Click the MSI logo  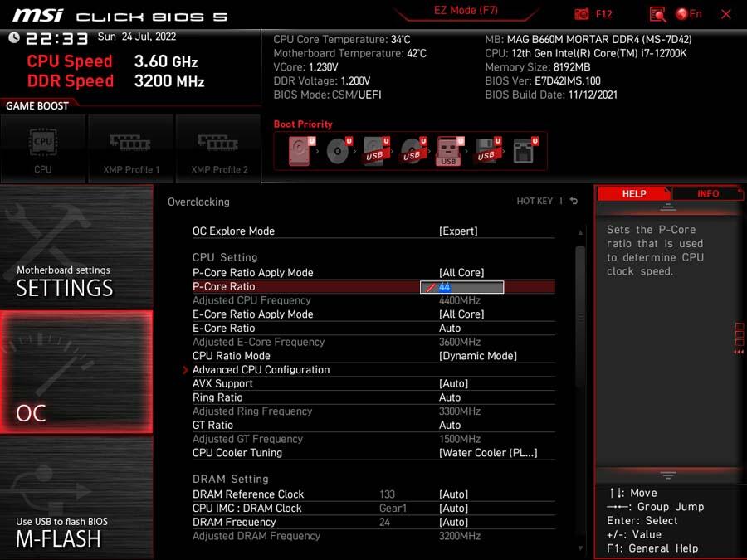pyautogui.click(x=38, y=15)
